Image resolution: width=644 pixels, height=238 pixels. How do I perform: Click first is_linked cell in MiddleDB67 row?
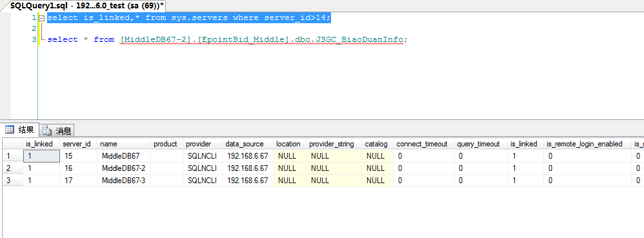point(41,156)
